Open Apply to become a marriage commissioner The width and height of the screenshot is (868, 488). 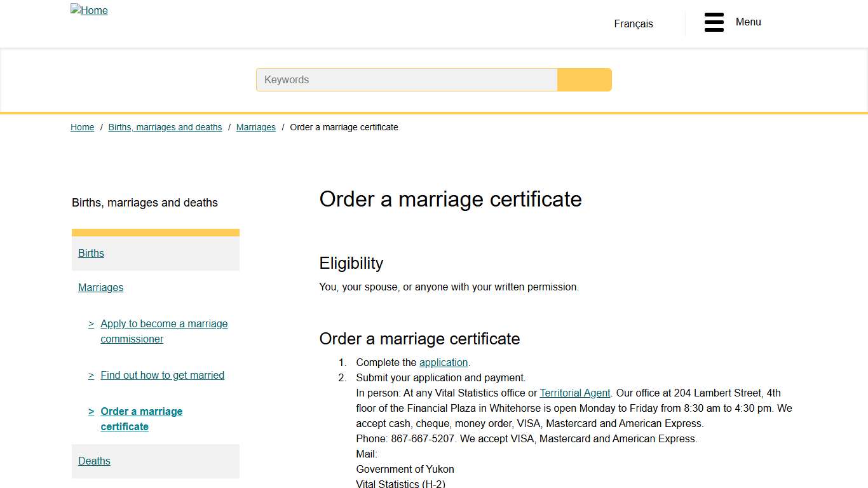[x=164, y=323]
